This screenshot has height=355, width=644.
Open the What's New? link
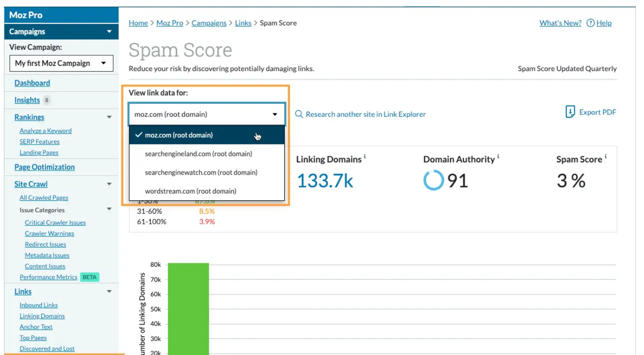pyautogui.click(x=560, y=23)
